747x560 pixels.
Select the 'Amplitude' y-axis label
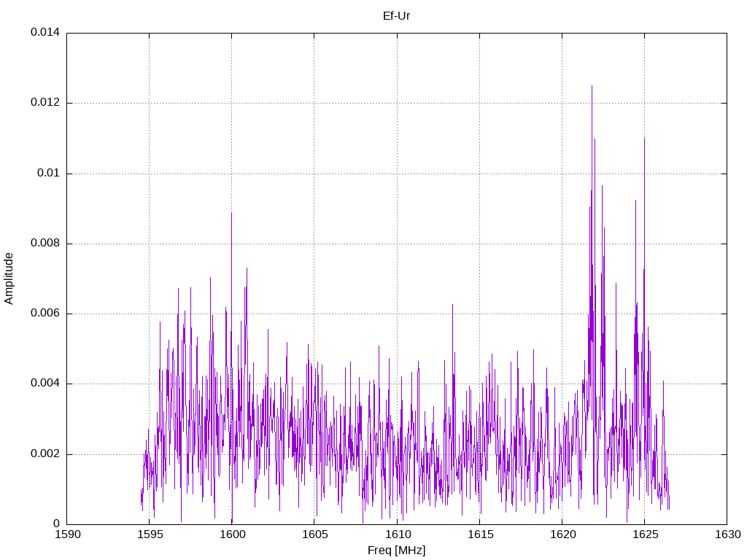[9, 279]
